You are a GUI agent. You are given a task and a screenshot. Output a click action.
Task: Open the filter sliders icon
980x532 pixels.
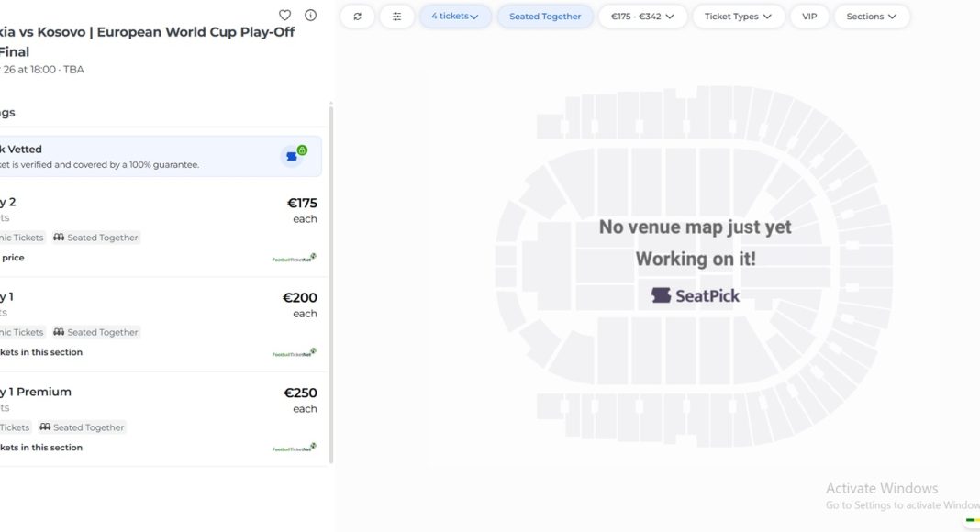396,17
